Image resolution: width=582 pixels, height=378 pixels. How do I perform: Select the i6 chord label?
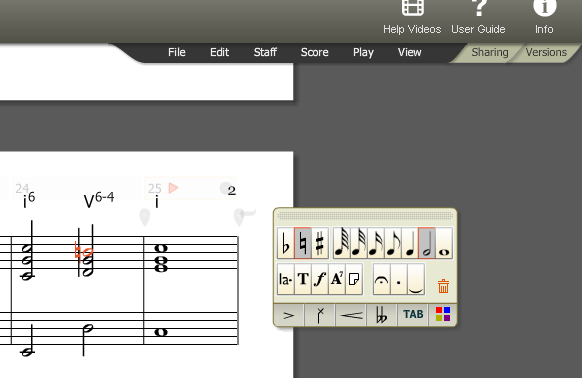tap(29, 200)
